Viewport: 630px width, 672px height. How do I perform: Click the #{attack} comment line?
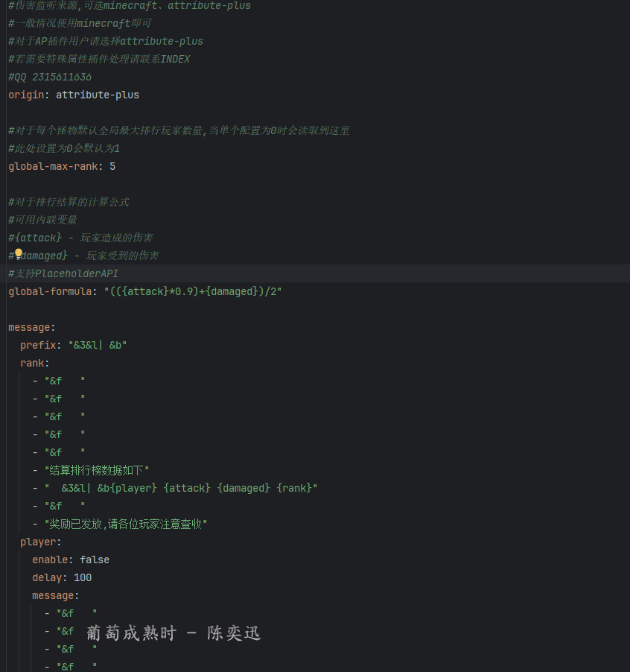point(80,238)
